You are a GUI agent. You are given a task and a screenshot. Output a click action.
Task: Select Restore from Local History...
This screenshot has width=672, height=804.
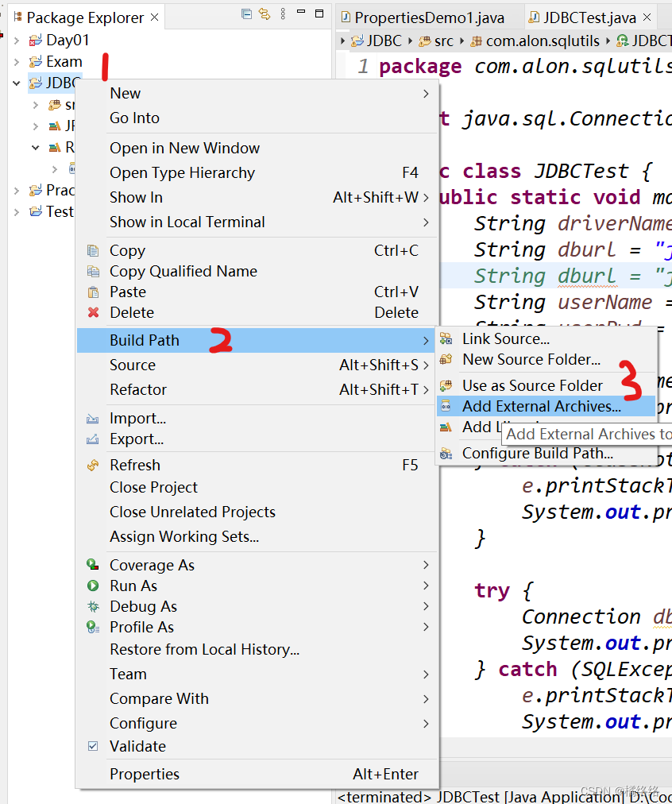pyautogui.click(x=257, y=649)
